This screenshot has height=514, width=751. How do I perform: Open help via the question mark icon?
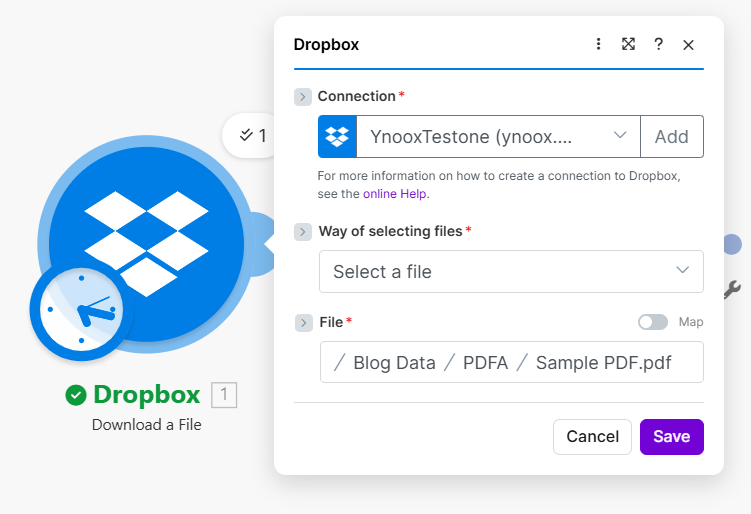659,44
